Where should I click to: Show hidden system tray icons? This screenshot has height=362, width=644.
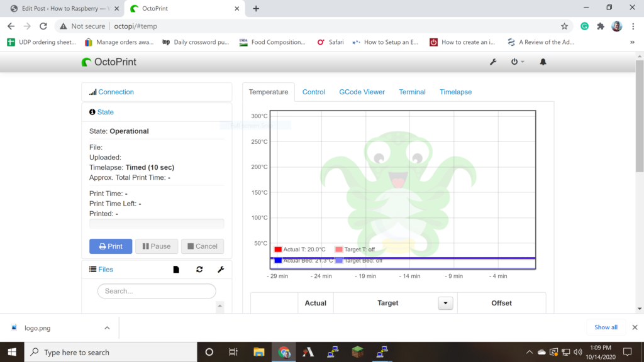pos(530,352)
